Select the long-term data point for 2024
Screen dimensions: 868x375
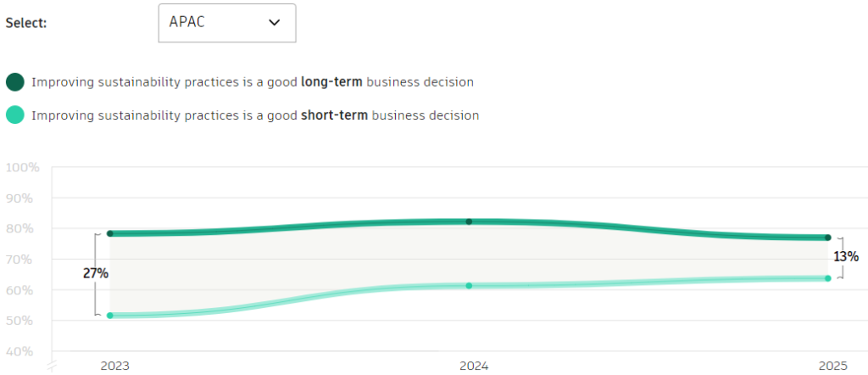coord(469,221)
